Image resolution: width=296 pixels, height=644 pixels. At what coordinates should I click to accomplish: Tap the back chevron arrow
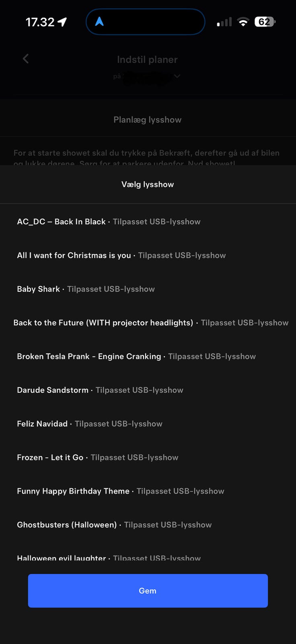pos(26,59)
